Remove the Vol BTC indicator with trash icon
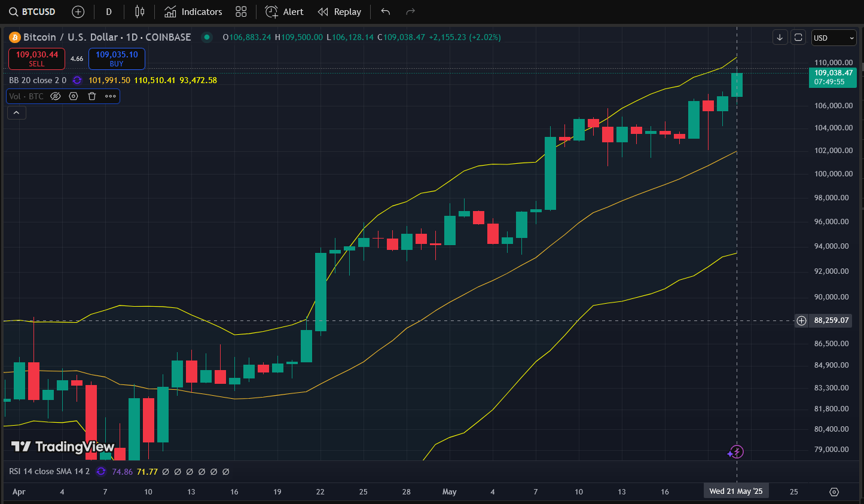The image size is (864, 504). coord(92,96)
